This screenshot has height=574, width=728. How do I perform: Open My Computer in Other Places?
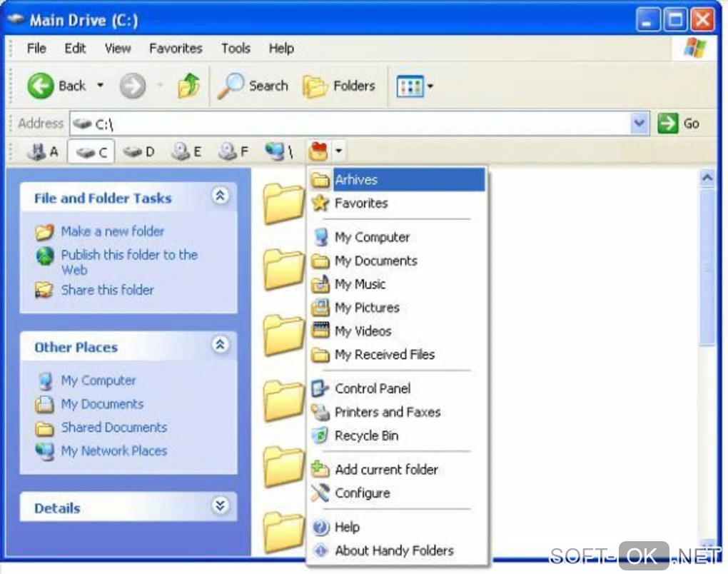pyautogui.click(x=98, y=381)
